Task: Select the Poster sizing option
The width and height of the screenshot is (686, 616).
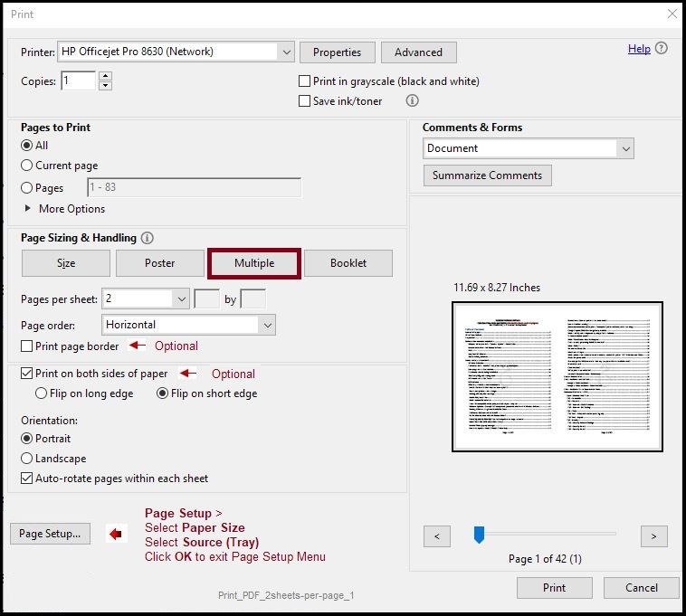Action: [160, 263]
